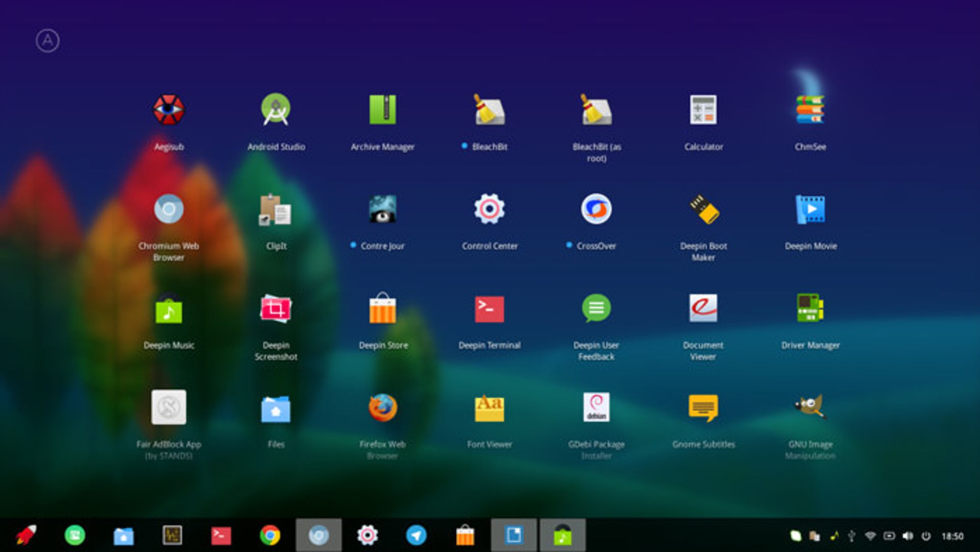Open Control Center

tap(489, 208)
